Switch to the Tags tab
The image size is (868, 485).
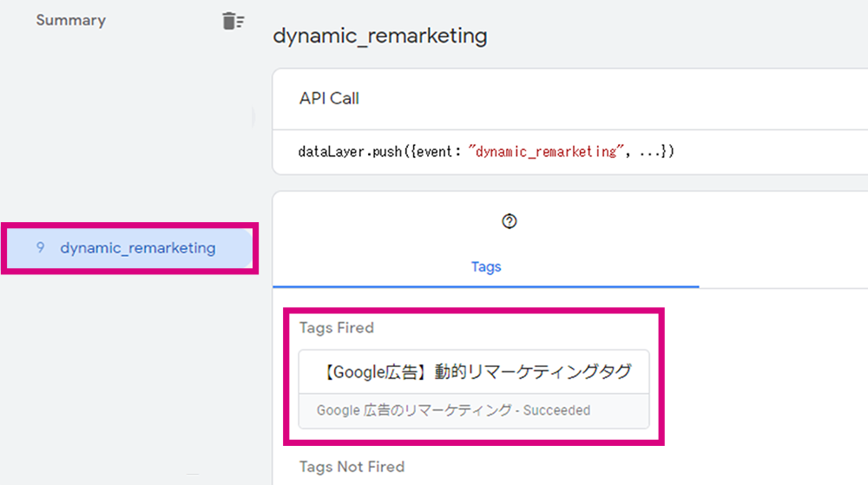click(x=486, y=266)
